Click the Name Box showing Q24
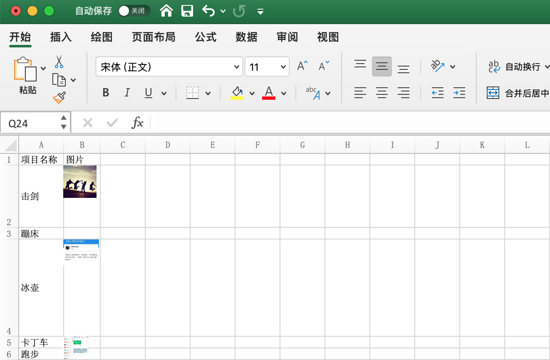Image resolution: width=550 pixels, height=360 pixels. tap(29, 123)
